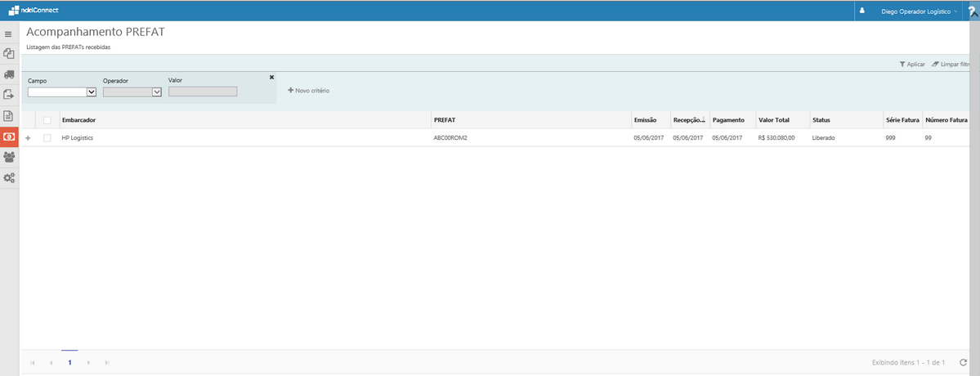Add a filter with Novo critério

click(x=309, y=90)
